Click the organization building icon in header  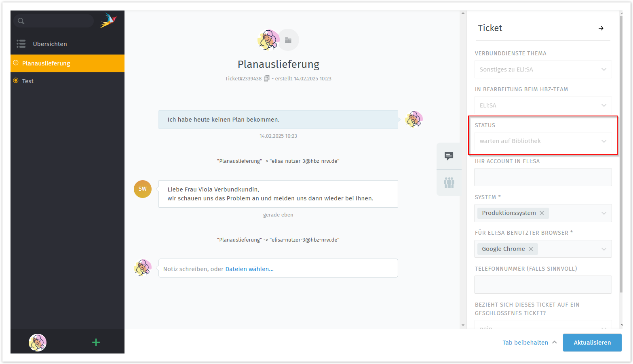(288, 40)
